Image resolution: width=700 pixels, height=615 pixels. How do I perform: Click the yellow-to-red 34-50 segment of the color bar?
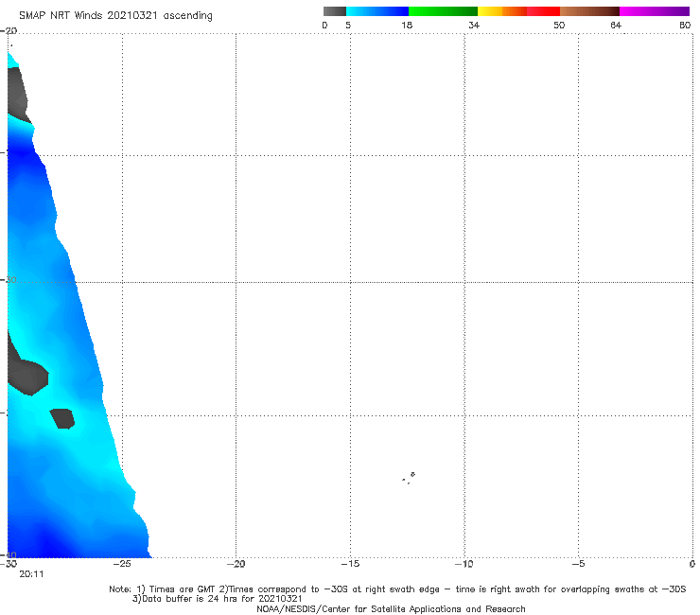click(518, 11)
